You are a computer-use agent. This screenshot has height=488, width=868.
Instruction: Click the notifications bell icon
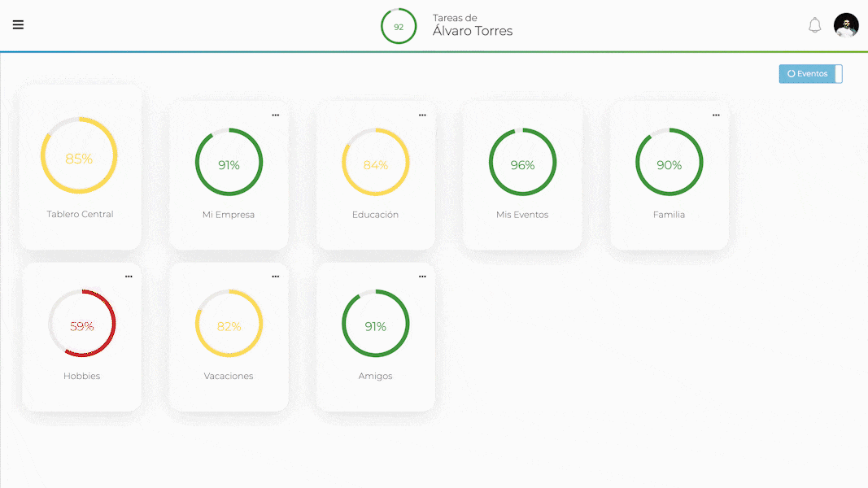point(814,25)
